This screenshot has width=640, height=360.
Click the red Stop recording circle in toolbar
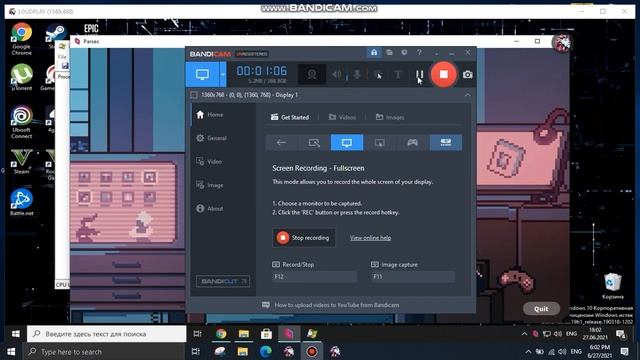[443, 74]
